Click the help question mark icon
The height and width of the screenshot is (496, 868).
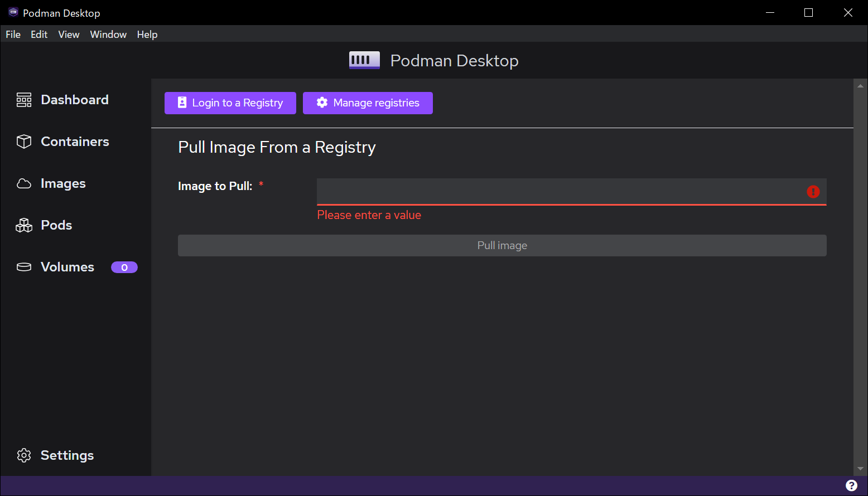[x=851, y=485]
